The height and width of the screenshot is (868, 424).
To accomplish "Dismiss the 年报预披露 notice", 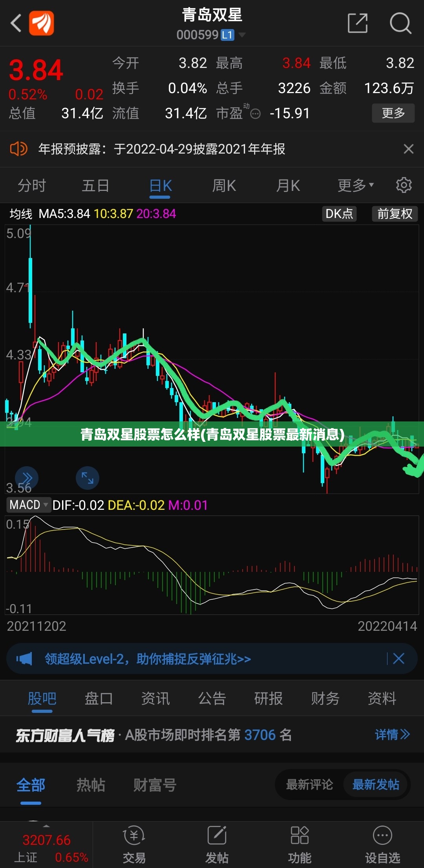I will [408, 149].
